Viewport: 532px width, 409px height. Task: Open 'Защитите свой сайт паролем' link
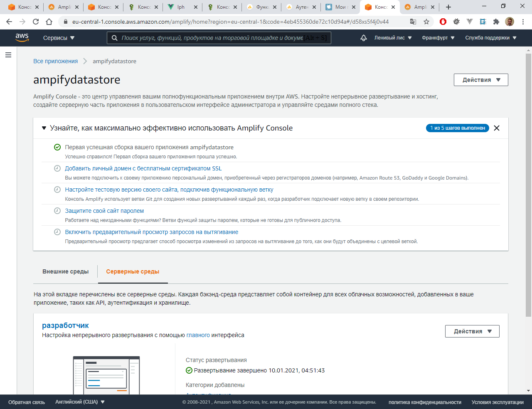(104, 211)
